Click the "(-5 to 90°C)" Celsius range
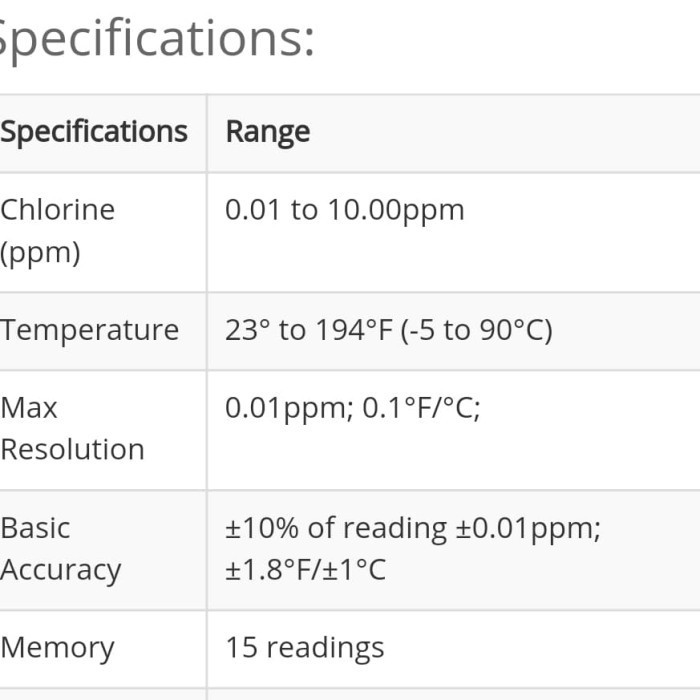The height and width of the screenshot is (700, 700). (x=477, y=330)
